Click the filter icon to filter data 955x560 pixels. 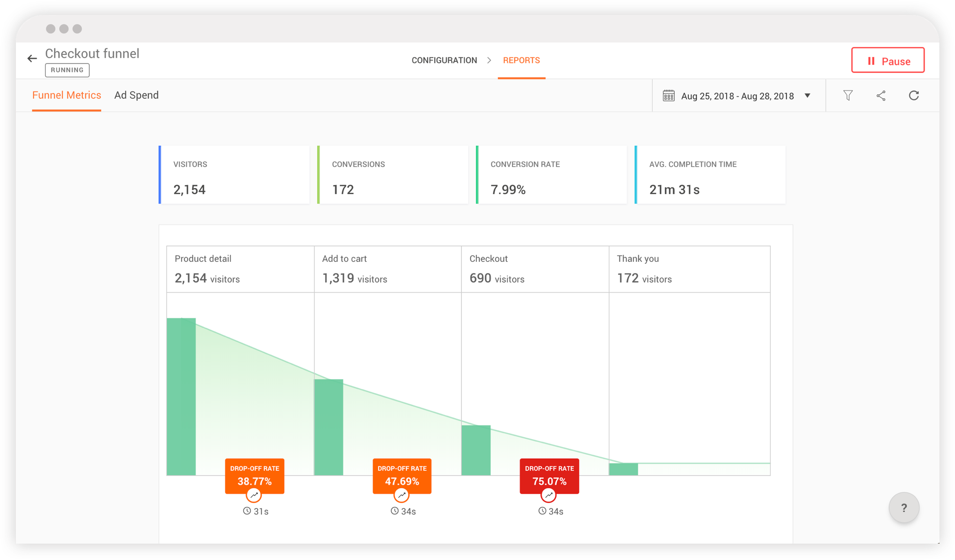[x=848, y=95]
